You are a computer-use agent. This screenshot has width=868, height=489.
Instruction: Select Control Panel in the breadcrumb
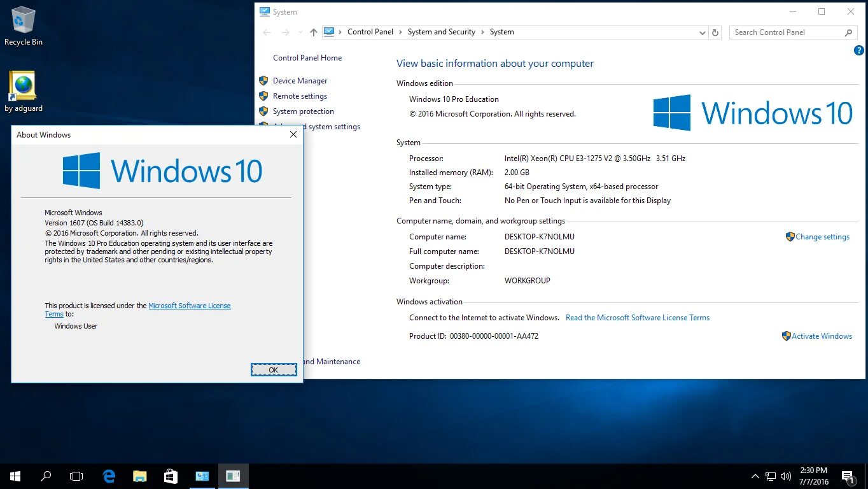pyautogui.click(x=370, y=32)
